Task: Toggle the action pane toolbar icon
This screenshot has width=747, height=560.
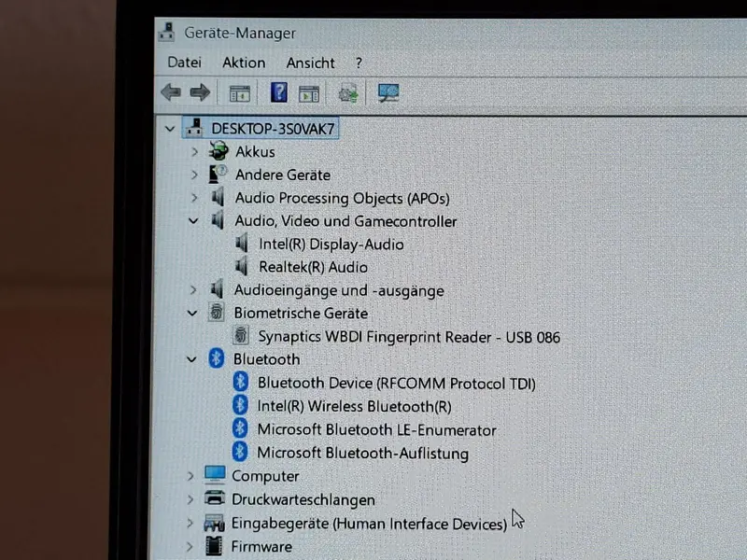Action: click(x=309, y=93)
